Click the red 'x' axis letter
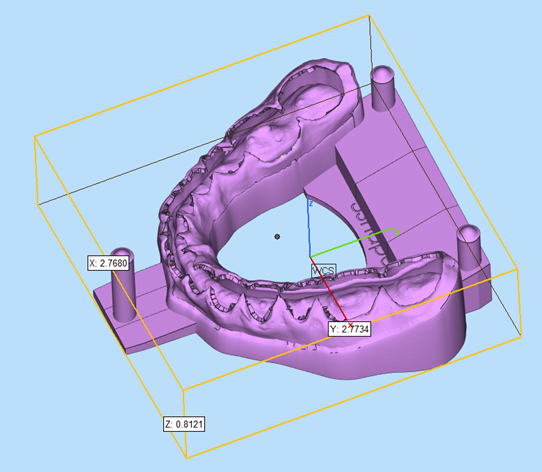The height and width of the screenshot is (472, 542). (351, 325)
